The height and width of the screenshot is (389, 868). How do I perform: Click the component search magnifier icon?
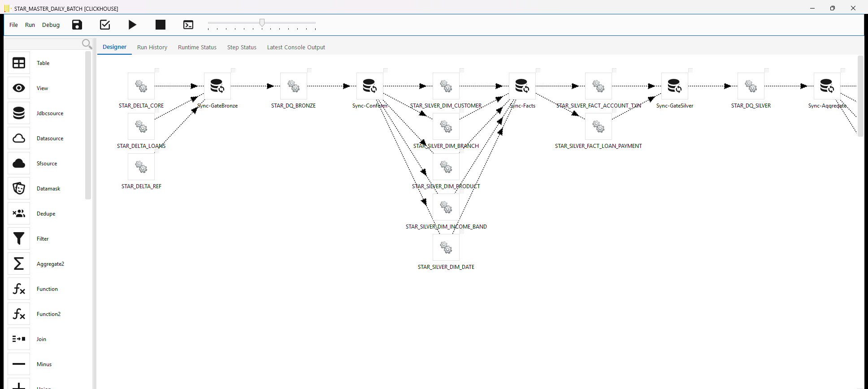tap(87, 44)
